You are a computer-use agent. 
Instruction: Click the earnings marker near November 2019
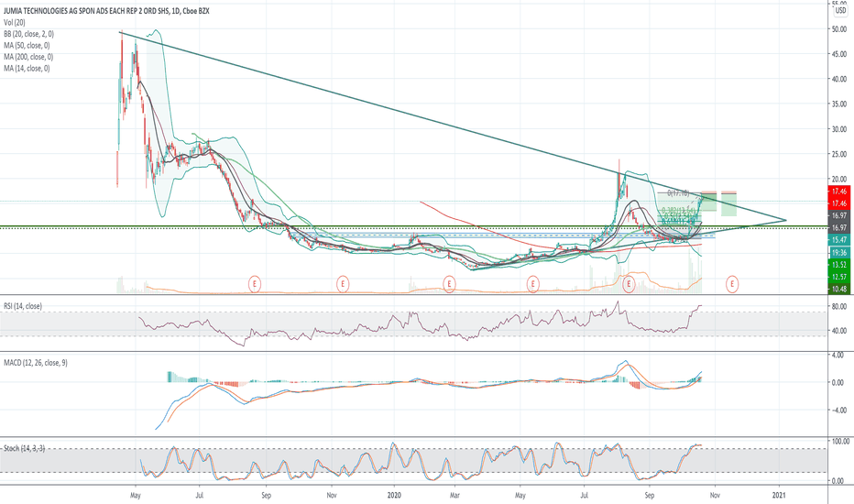343,284
